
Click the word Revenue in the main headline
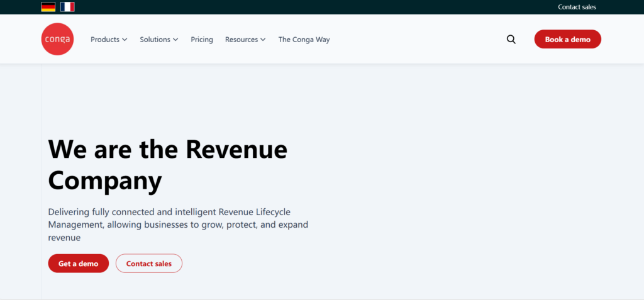[x=236, y=150]
